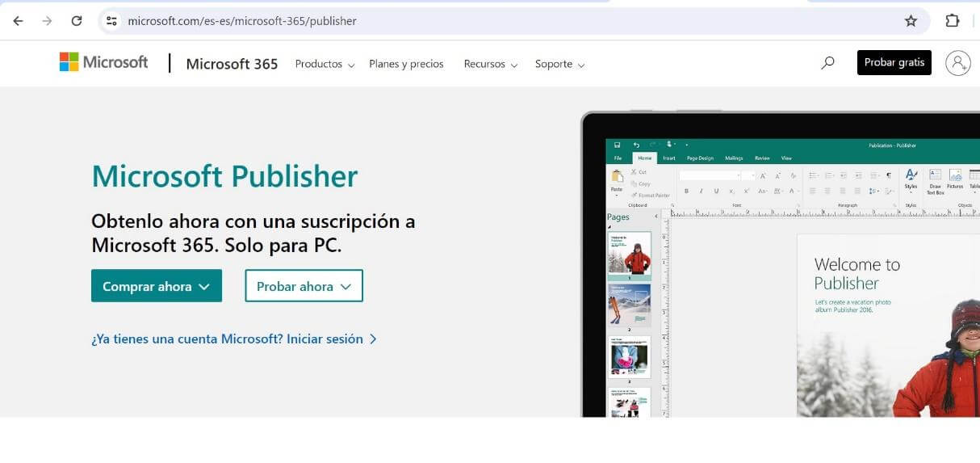Screen dimensions: 980x463
Task: Bookmark this page with the star icon
Action: click(911, 21)
